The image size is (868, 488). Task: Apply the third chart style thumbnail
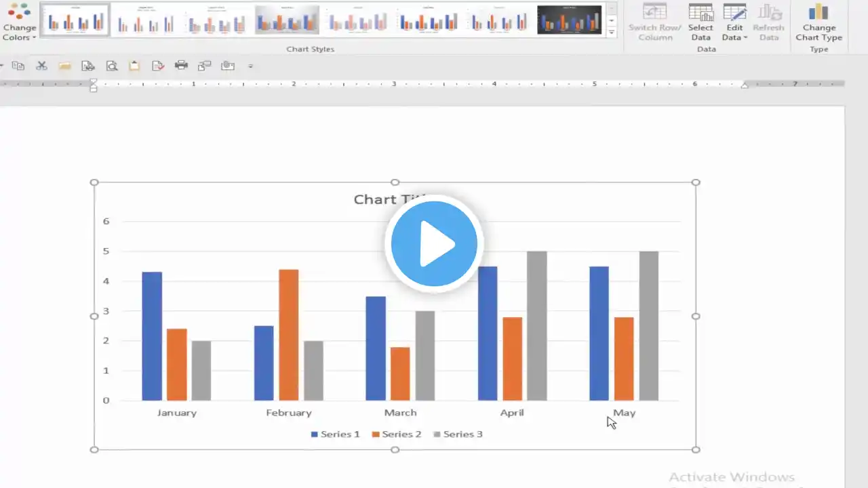click(216, 20)
